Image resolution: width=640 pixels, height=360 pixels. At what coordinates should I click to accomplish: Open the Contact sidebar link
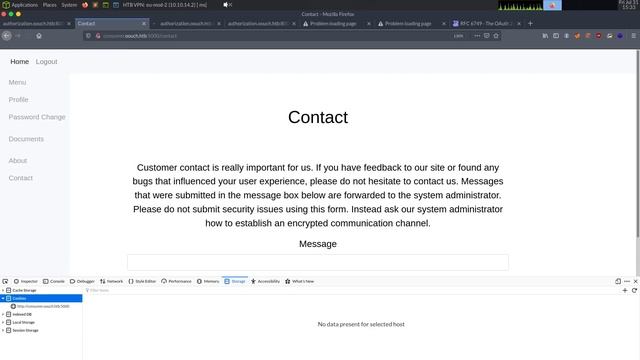coord(20,178)
